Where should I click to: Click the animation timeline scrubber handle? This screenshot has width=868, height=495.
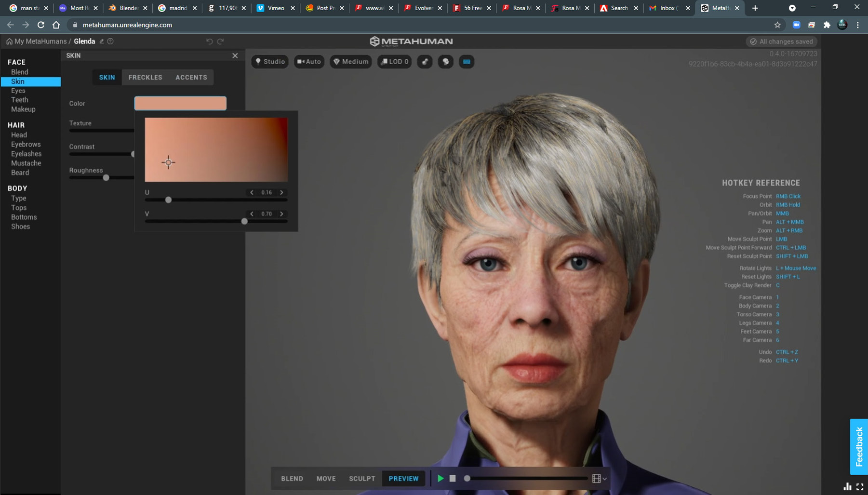467,479
